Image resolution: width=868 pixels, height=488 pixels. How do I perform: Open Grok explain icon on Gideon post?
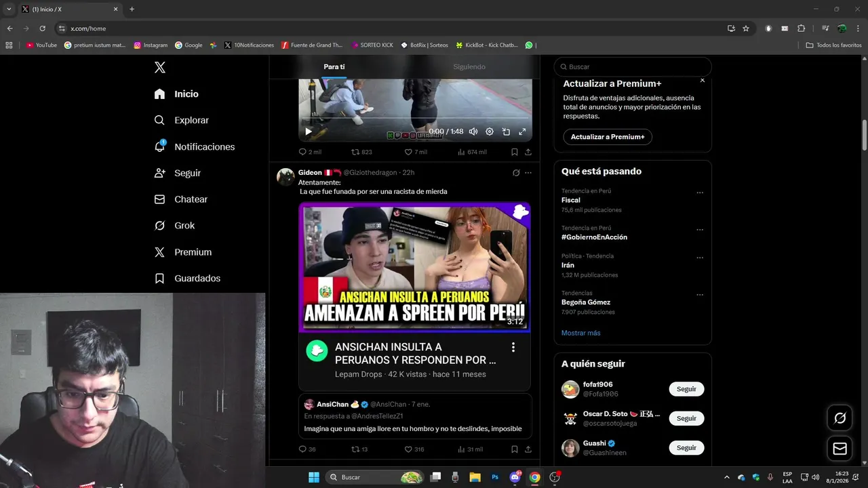pyautogui.click(x=516, y=173)
